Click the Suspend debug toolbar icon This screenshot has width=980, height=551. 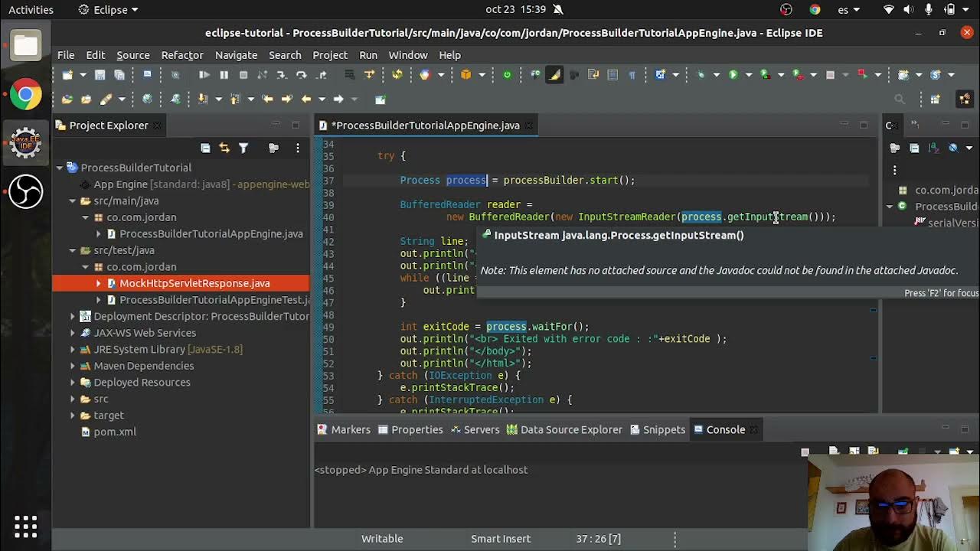pos(224,74)
